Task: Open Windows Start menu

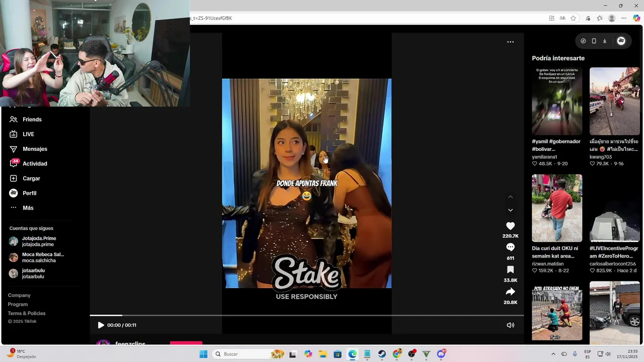Action: pyautogui.click(x=203, y=354)
